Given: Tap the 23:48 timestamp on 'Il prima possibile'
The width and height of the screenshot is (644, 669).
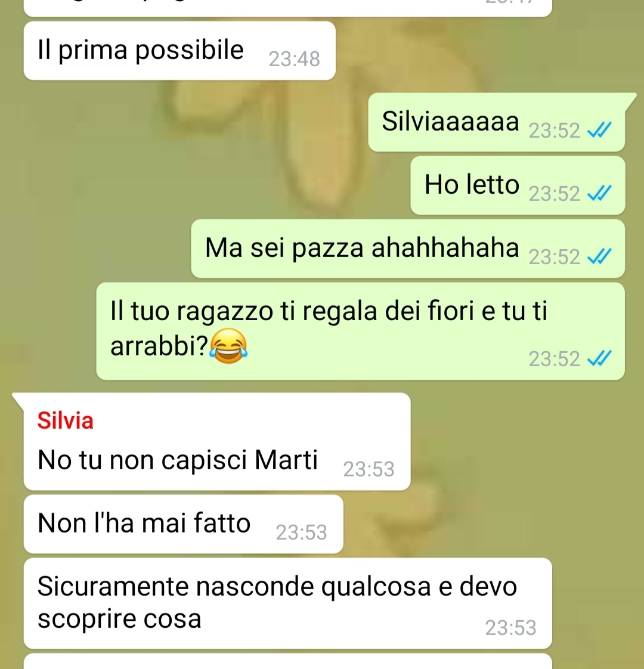Looking at the screenshot, I should tap(294, 59).
